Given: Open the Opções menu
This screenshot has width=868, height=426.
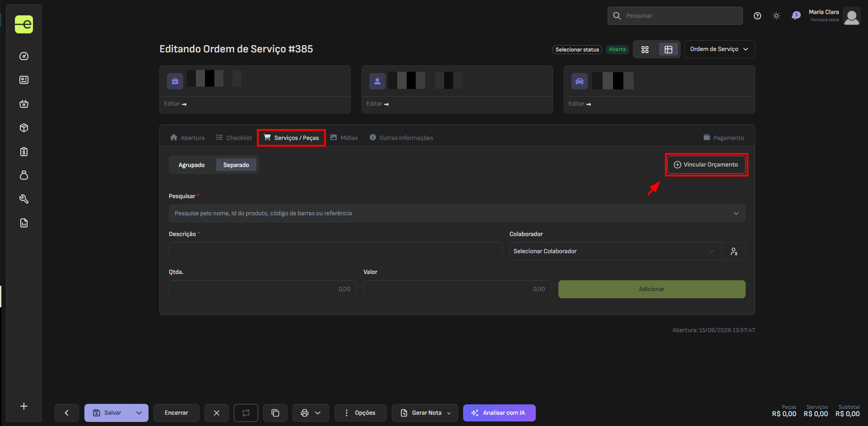Looking at the screenshot, I should 361,413.
